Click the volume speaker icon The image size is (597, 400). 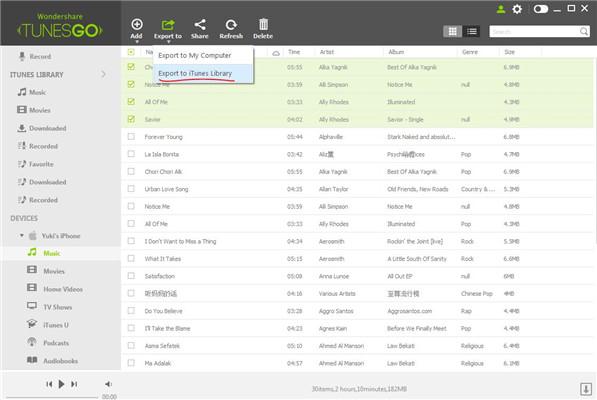tap(109, 384)
